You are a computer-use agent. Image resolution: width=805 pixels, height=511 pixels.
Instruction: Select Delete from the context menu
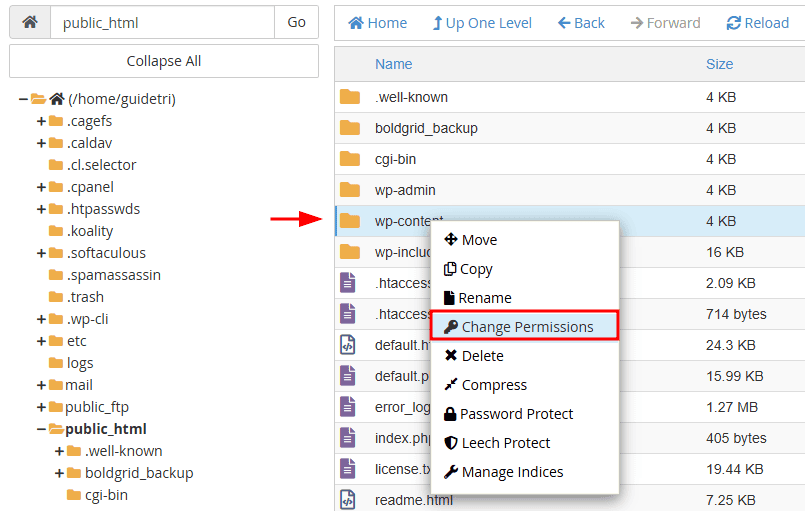click(x=474, y=356)
